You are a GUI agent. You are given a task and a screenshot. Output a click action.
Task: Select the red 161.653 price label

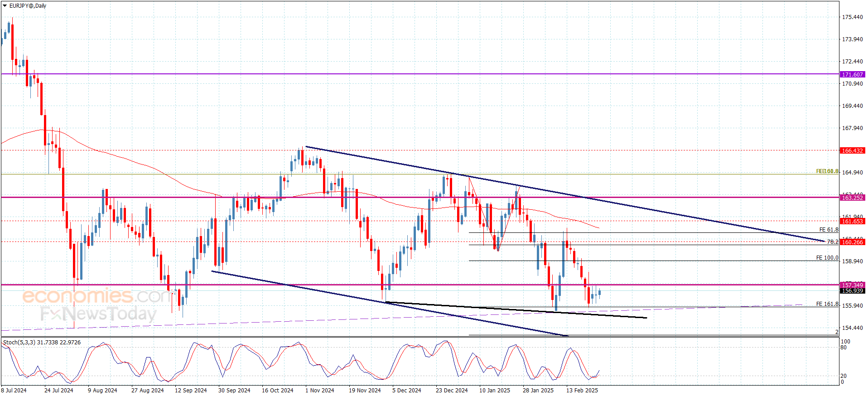click(852, 221)
